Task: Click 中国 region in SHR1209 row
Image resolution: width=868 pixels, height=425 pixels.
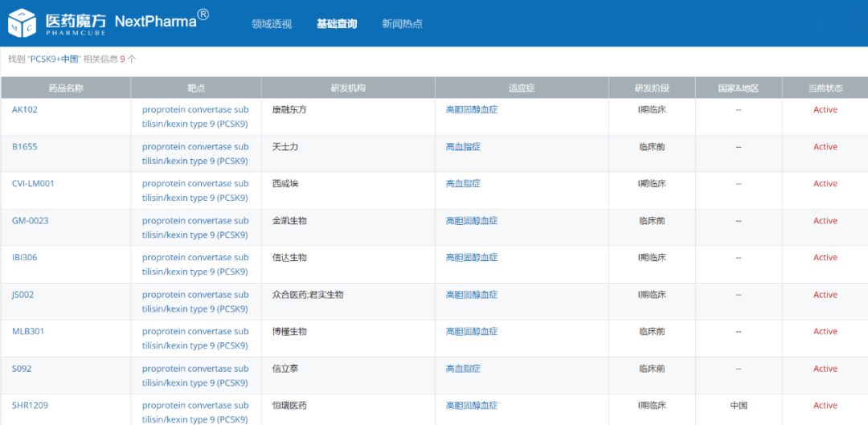Action: [x=739, y=405]
